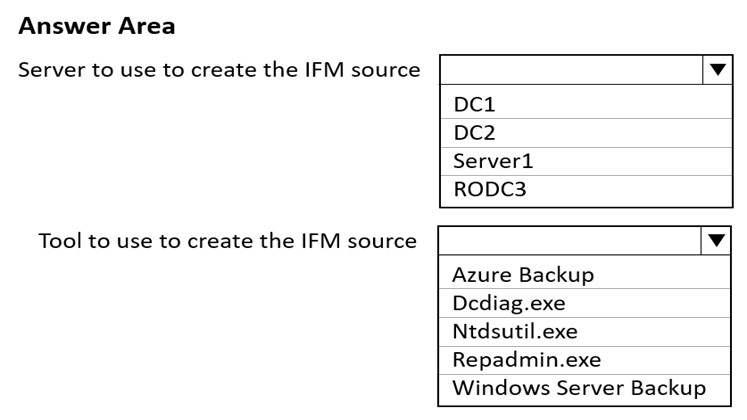Click the Answer Area heading
Image resolution: width=747 pixels, height=420 pixels.
click(97, 26)
